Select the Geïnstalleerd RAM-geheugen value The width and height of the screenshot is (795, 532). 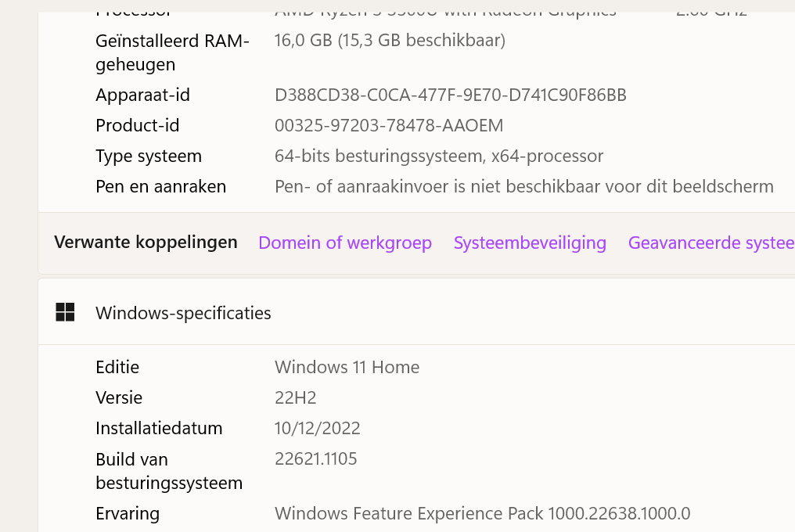point(390,40)
